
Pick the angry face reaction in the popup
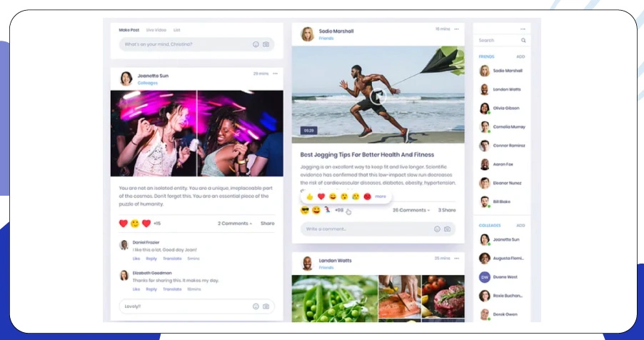[367, 196]
